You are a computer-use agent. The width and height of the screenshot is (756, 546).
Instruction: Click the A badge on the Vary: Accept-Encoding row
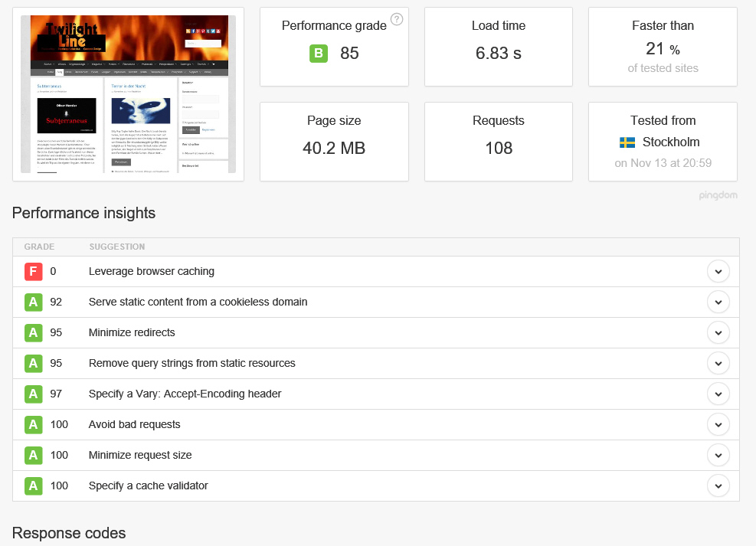[x=33, y=394]
